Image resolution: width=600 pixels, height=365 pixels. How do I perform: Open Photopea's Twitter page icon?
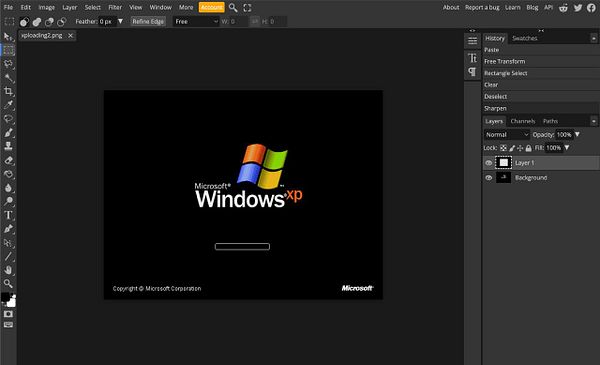[x=578, y=8]
